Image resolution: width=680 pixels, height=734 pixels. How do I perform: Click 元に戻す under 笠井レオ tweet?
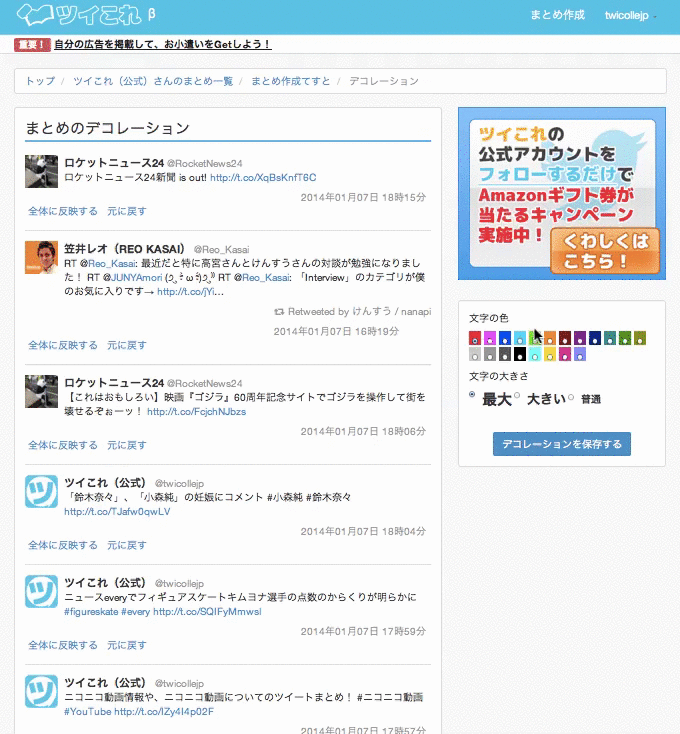(x=127, y=345)
